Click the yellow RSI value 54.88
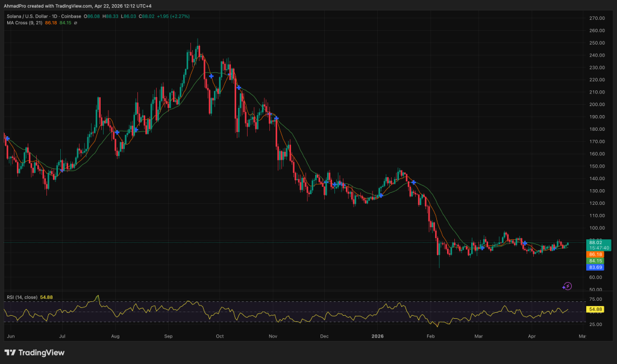This screenshot has height=364, width=617. click(x=595, y=309)
